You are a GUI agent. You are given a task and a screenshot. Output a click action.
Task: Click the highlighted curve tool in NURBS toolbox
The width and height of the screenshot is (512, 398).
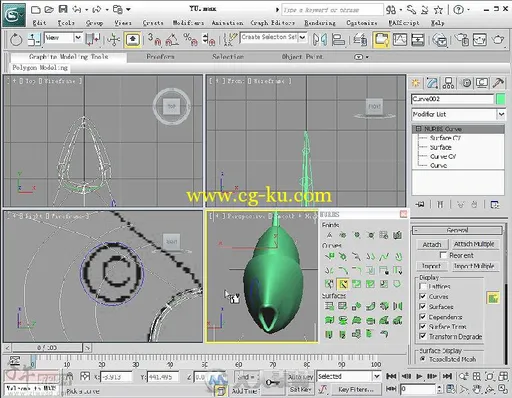coord(342,284)
